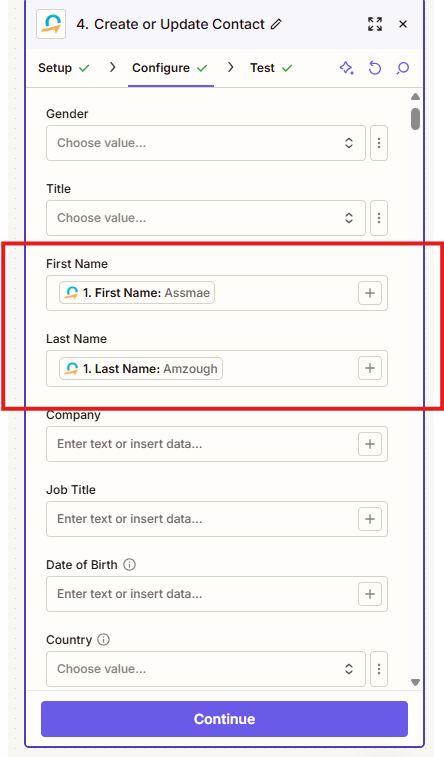
Task: Open the Gender value dropdown
Action: point(206,143)
